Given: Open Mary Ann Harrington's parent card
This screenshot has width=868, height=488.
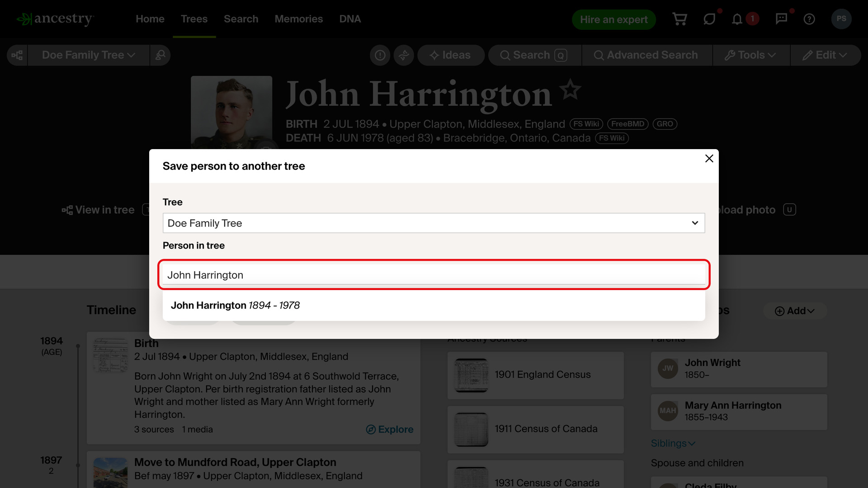Looking at the screenshot, I should click(739, 412).
